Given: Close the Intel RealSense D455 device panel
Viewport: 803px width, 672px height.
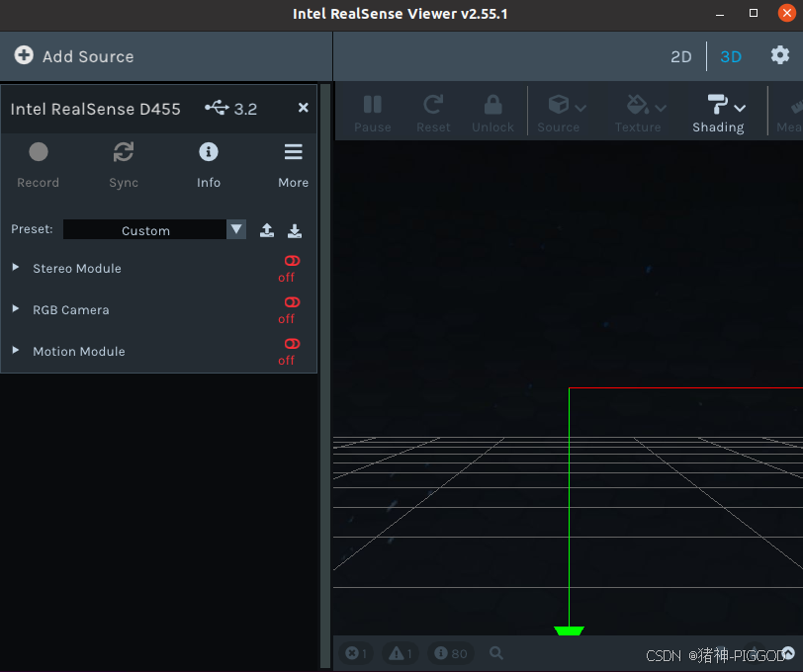Looking at the screenshot, I should (x=304, y=108).
